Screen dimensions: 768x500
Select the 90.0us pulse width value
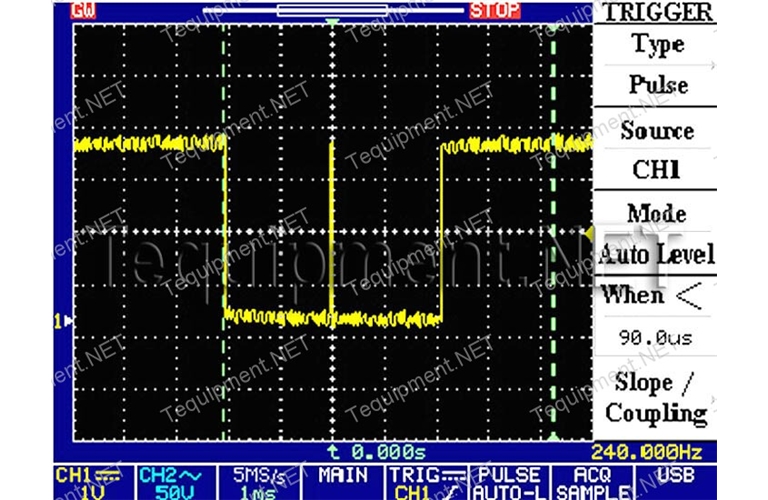(656, 338)
